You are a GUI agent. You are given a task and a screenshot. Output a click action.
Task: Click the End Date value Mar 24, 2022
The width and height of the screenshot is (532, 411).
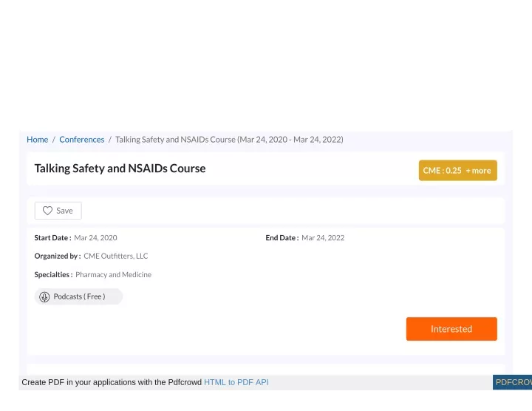(323, 238)
